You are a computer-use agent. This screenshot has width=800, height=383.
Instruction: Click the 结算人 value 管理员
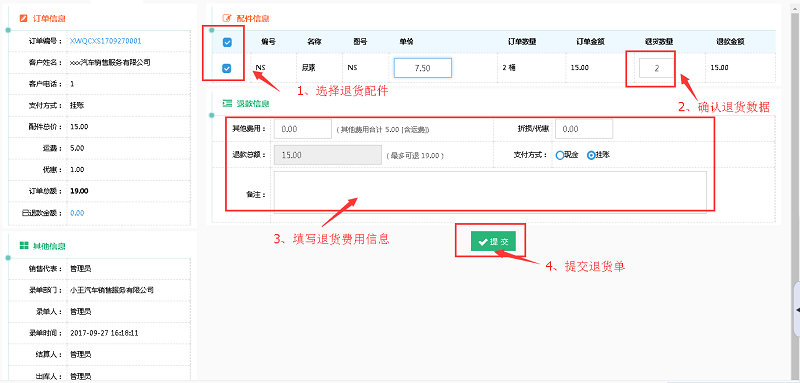coord(81,354)
